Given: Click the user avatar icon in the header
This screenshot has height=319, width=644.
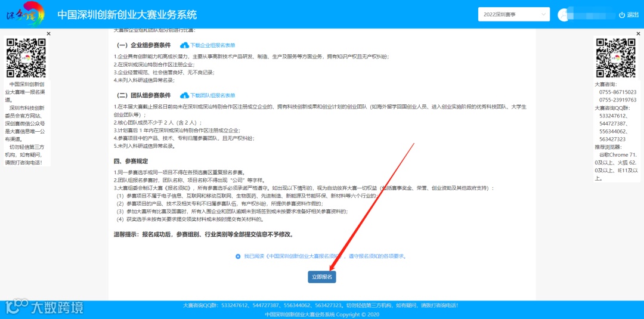Looking at the screenshot, I should 563,15.
